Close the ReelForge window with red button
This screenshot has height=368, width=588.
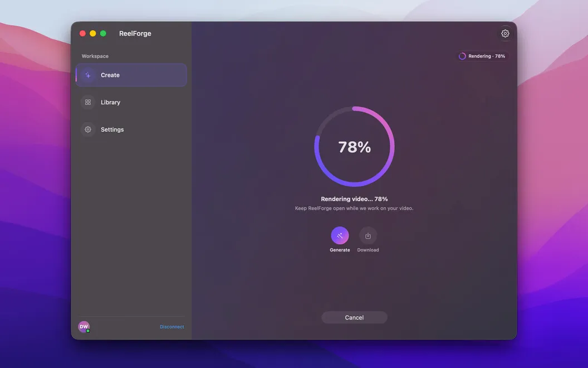[x=82, y=33]
